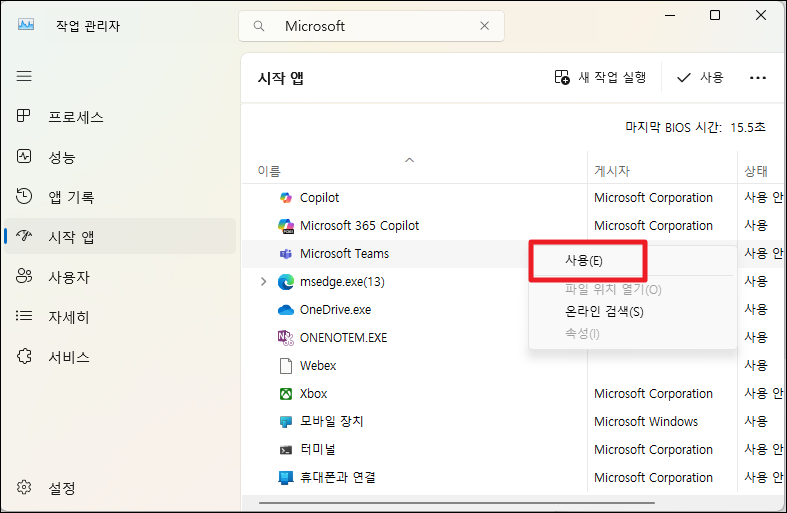Open the hamburger navigation menu
This screenshot has width=787, height=513.
24,76
